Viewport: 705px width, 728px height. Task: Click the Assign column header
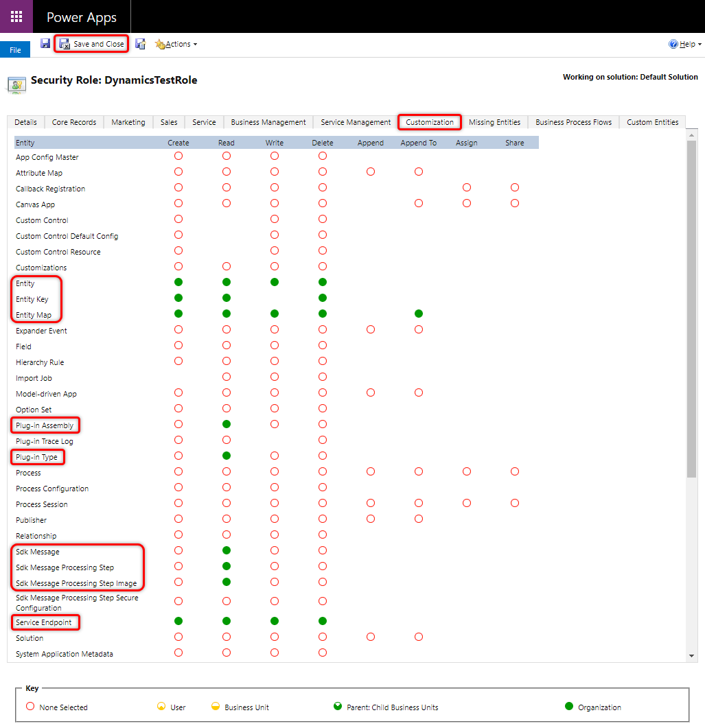[x=467, y=143]
